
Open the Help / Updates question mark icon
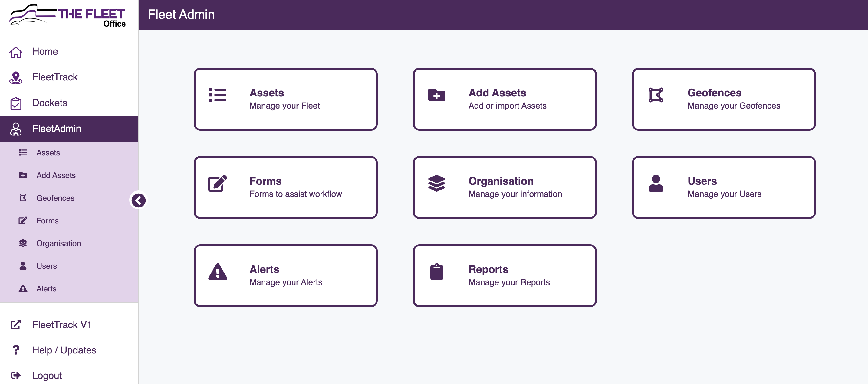point(16,350)
